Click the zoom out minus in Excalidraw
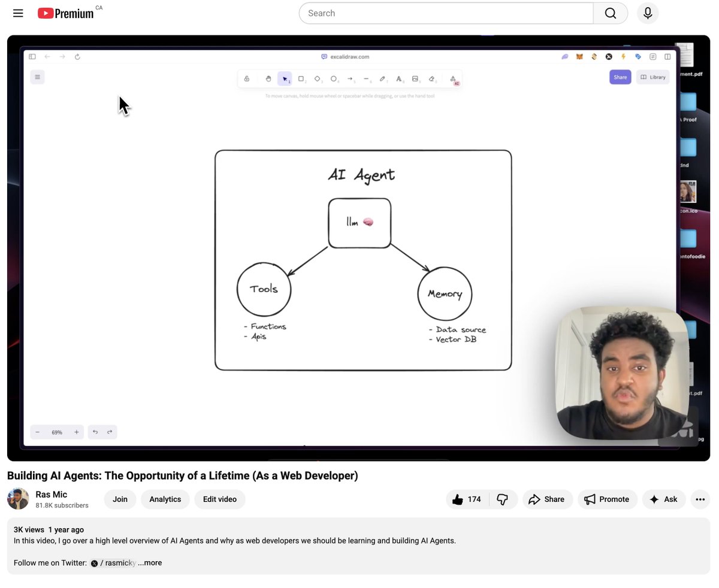The image size is (719, 588). coord(37,432)
